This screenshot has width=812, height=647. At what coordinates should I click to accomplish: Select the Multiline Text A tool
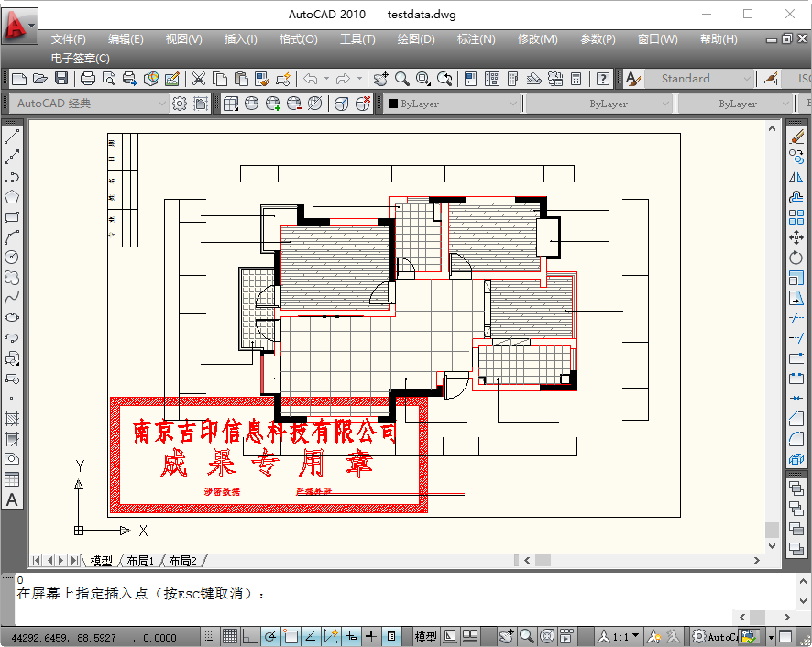tap(12, 499)
